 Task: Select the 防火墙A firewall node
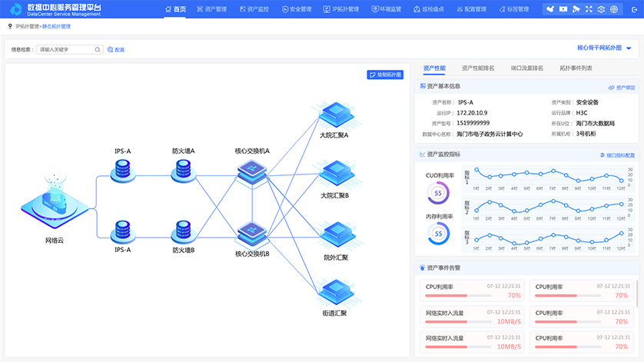183,171
